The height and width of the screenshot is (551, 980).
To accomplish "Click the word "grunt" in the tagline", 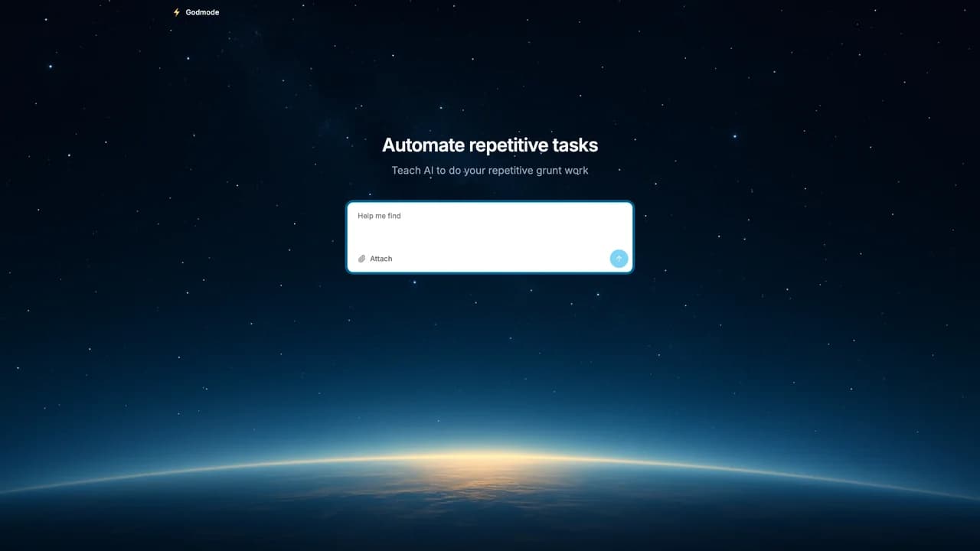I will click(x=547, y=170).
